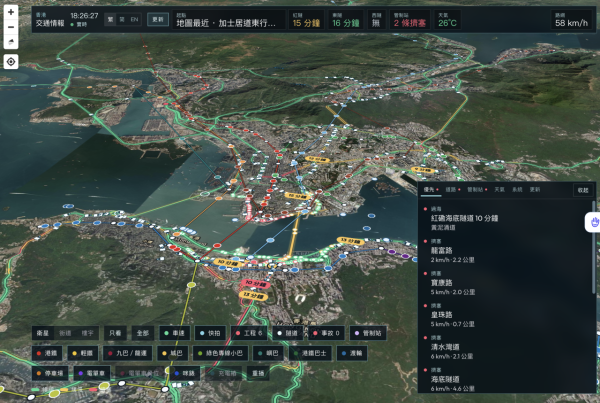Image resolution: width=600 pixels, height=403 pixels.
Task: Select the 衛星 satellite basemap
Action: [x=42, y=333]
